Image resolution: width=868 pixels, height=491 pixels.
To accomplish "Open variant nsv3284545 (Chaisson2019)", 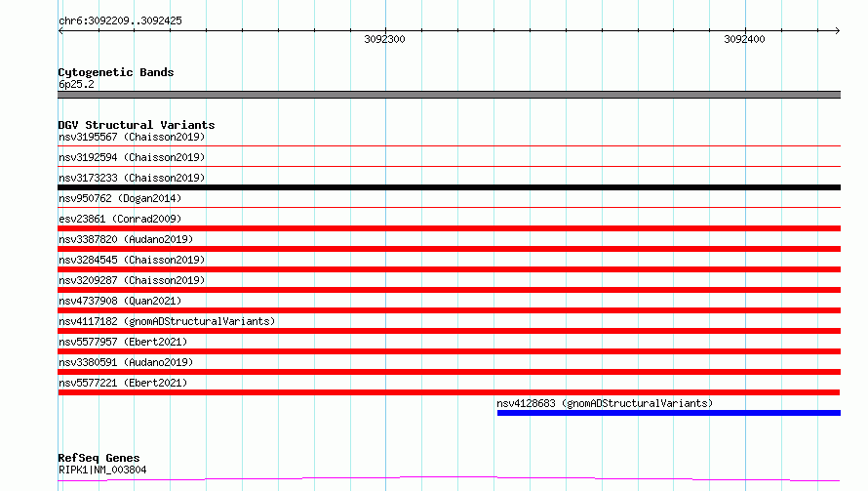I will (132, 260).
